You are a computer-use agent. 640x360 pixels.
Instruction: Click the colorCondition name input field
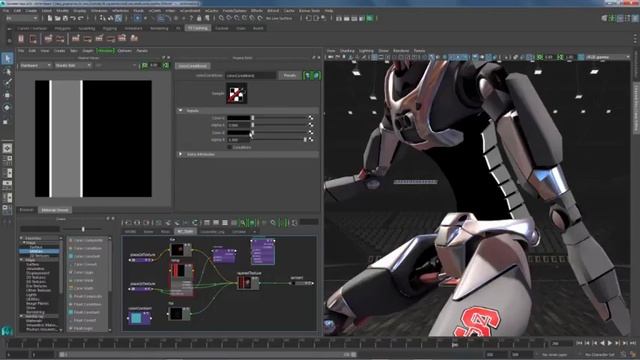[251, 76]
